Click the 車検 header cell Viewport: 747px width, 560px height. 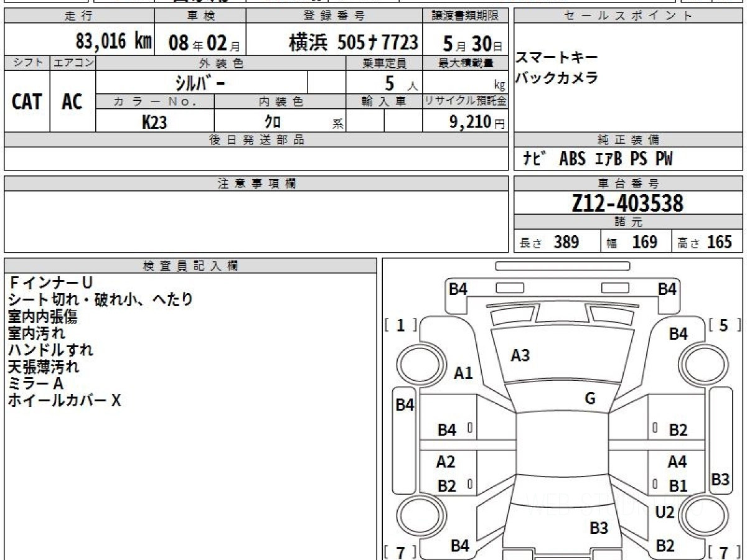click(200, 16)
